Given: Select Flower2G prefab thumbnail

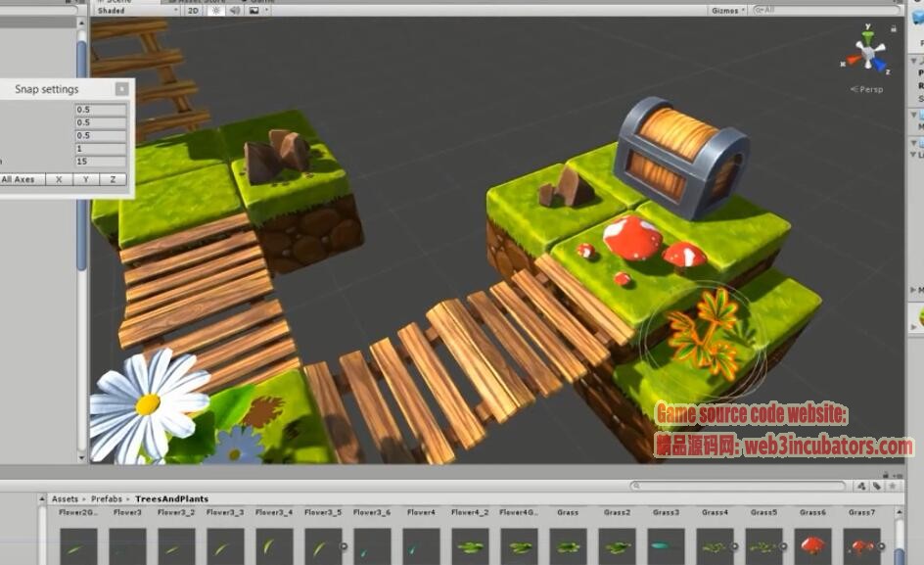Looking at the screenshot, I should point(78,546).
